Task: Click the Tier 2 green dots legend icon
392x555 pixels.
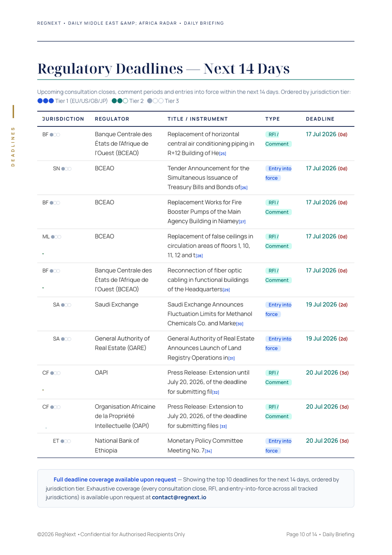Action: (120, 101)
